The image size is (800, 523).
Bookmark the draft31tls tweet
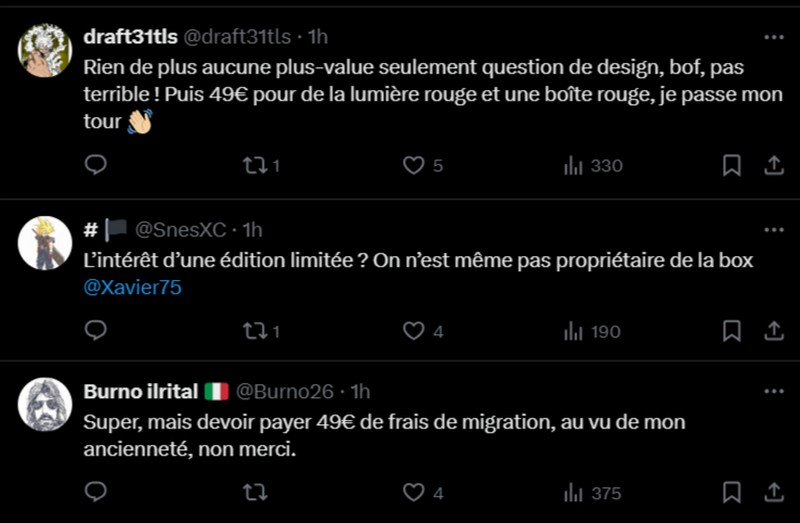coord(732,165)
